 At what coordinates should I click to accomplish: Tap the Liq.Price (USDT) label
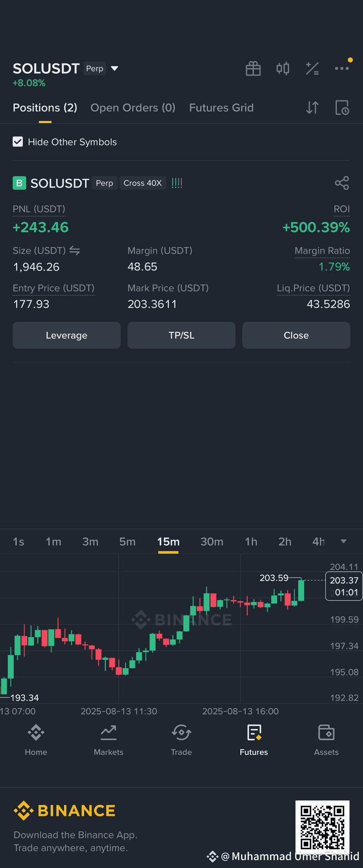click(313, 288)
